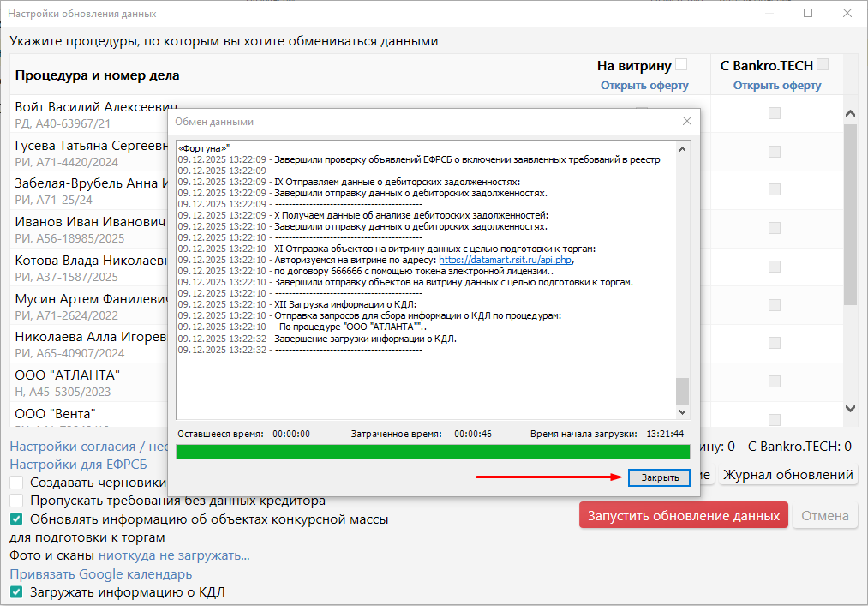
Task: Click Запустить обновление данных button
Action: click(684, 515)
